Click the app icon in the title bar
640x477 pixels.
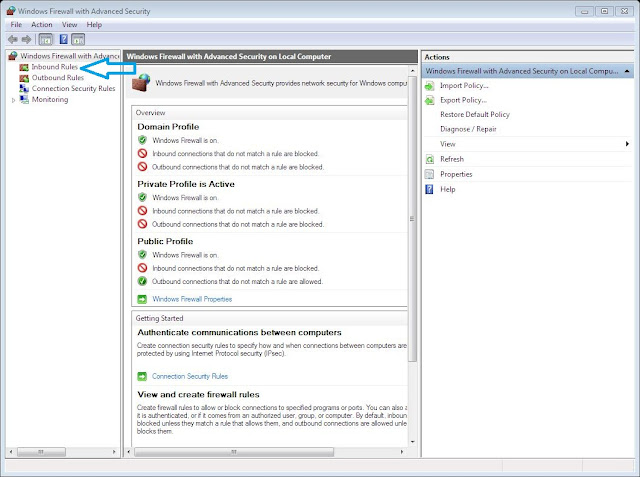pos(11,11)
